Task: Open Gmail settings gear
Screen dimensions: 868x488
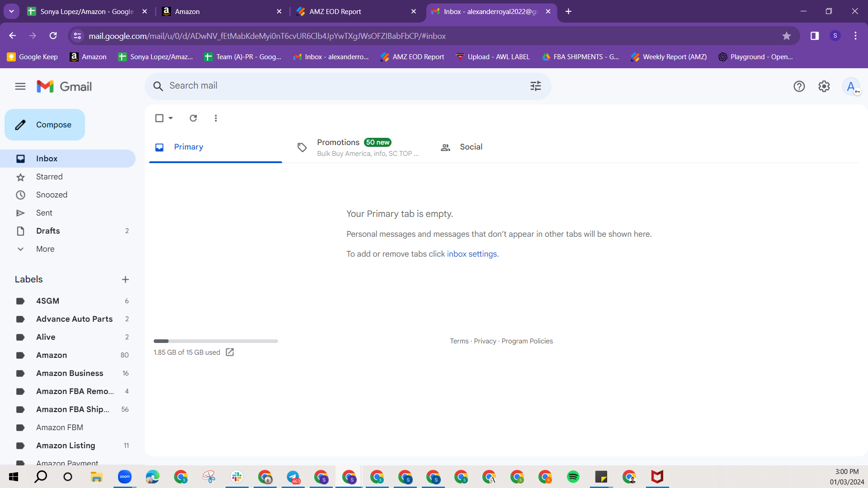Action: point(824,86)
